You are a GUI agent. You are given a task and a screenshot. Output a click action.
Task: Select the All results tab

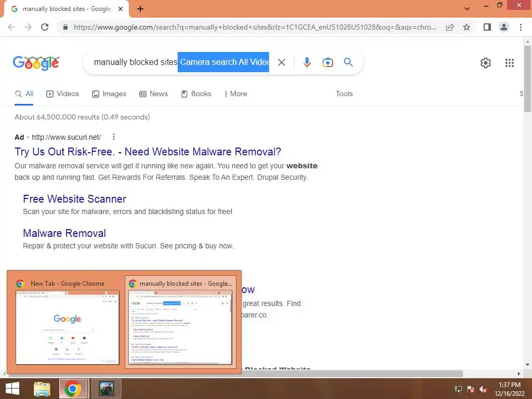(24, 94)
